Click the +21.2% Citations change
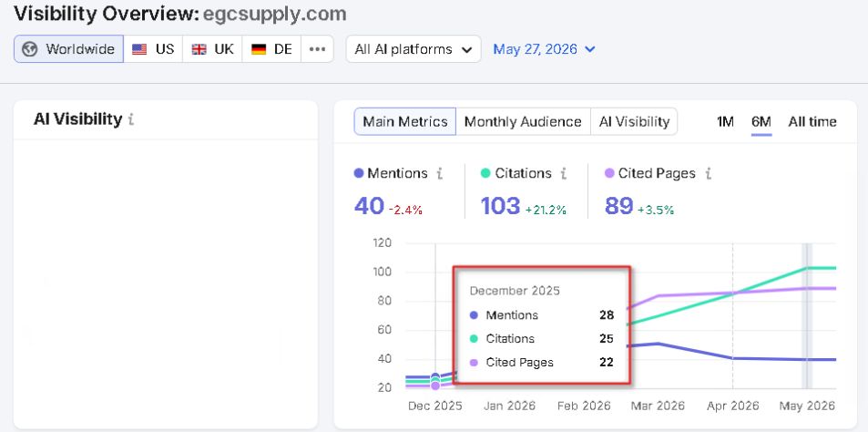This screenshot has width=868, height=432. click(546, 210)
